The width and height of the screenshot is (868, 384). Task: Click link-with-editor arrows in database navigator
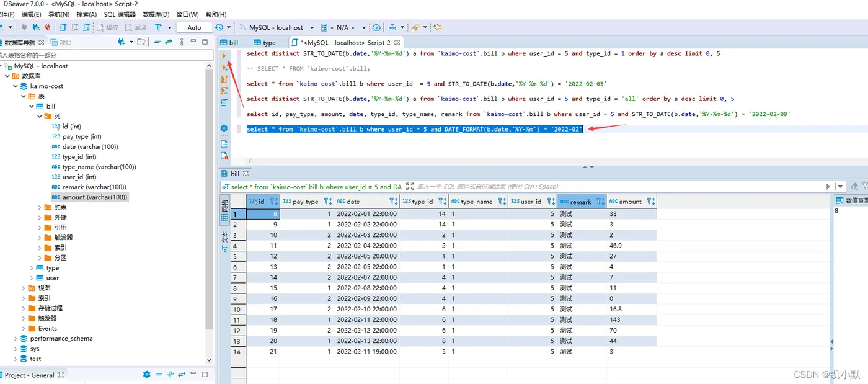coord(168,42)
